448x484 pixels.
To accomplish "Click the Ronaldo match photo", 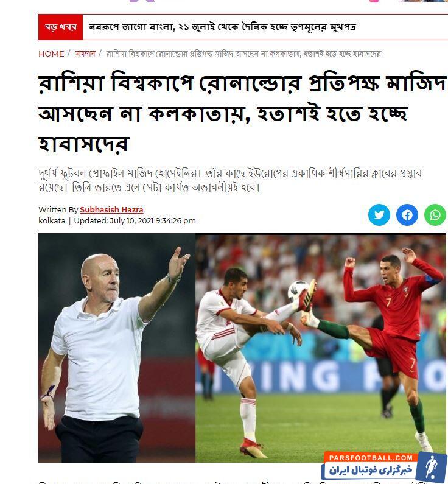I will (321, 348).
